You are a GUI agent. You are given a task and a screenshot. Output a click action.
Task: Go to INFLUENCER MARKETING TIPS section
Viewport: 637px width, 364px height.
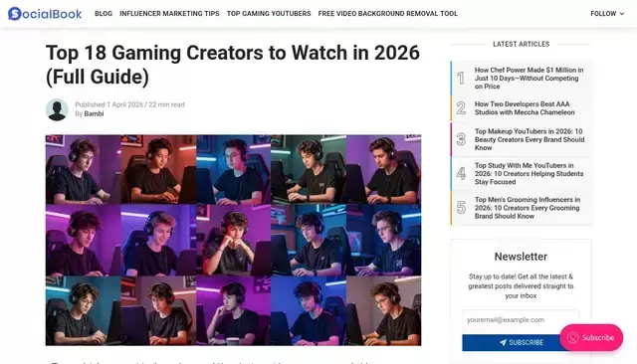169,13
